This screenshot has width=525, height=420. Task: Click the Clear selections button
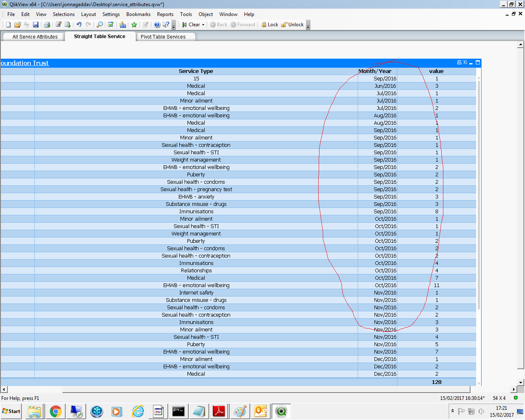[191, 25]
